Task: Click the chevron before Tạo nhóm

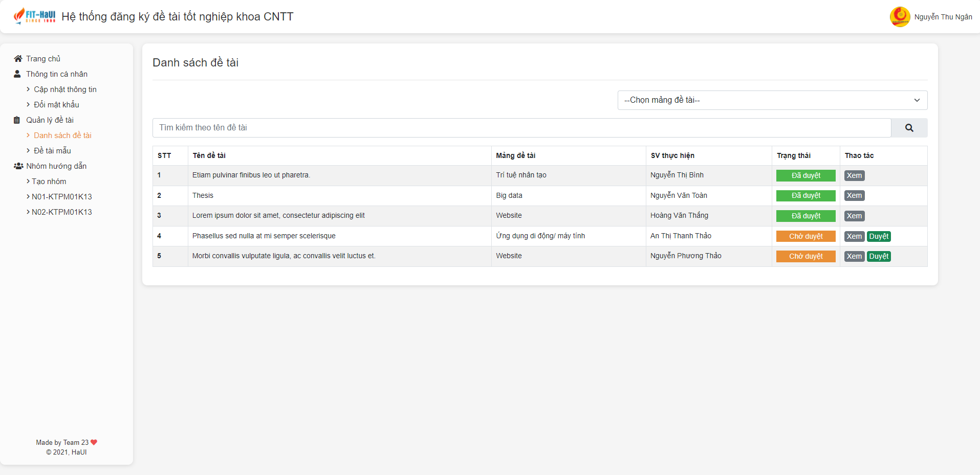Action: point(28,182)
